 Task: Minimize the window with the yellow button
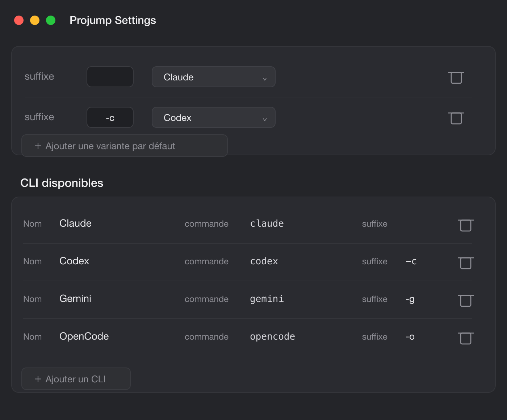click(x=35, y=20)
